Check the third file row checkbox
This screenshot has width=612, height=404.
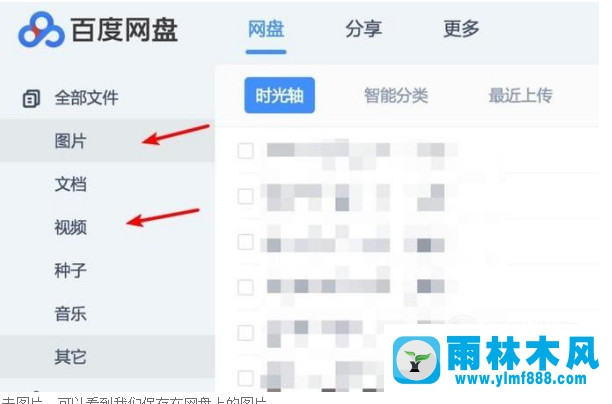point(246,242)
